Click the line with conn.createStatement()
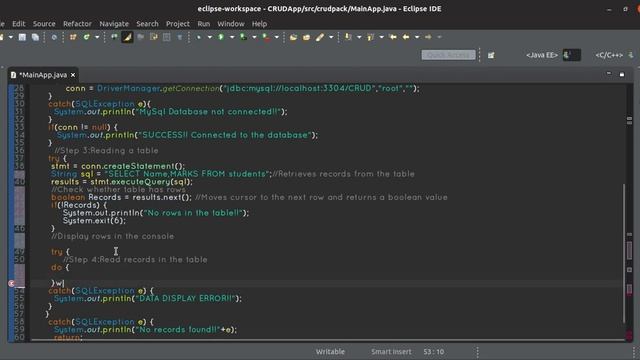 coord(118,166)
